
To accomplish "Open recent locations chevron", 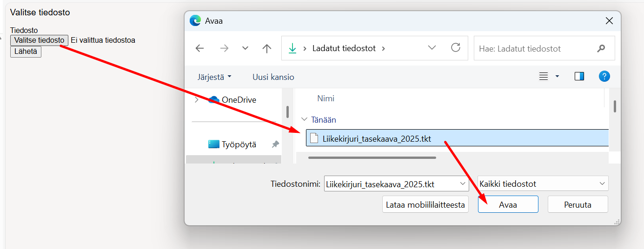I will click(245, 48).
